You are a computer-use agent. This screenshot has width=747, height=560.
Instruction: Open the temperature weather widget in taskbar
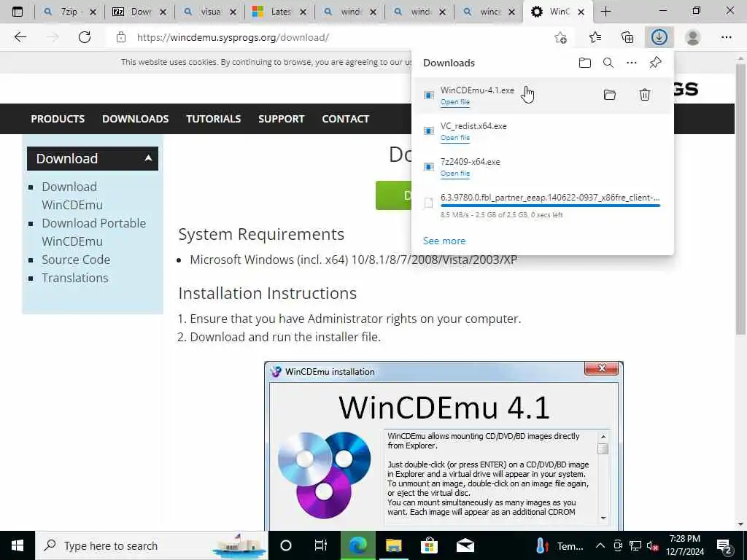(560, 545)
